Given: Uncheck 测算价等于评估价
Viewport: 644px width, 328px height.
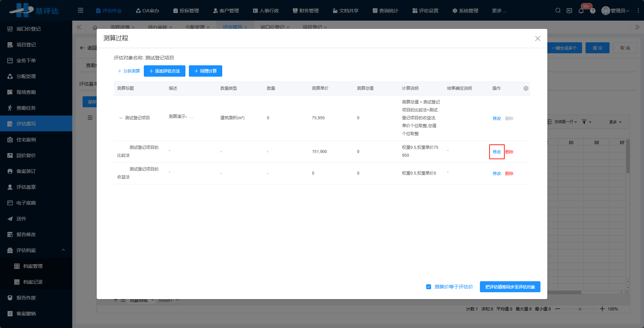Looking at the screenshot, I should (428, 286).
